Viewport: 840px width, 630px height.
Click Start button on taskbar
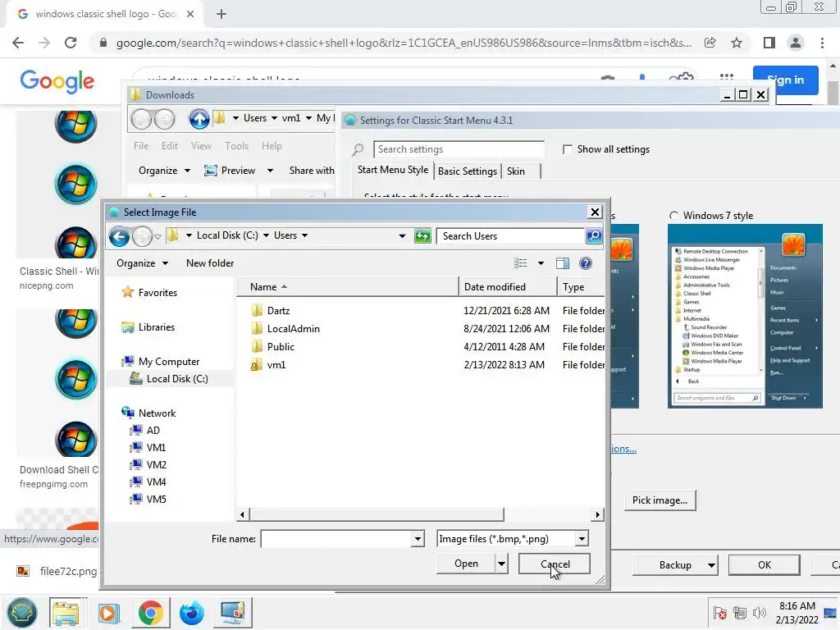point(22,612)
